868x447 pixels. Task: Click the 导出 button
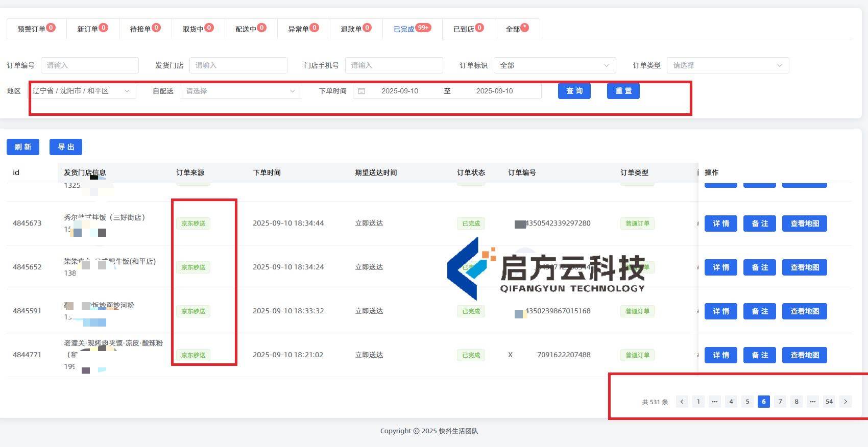pyautogui.click(x=66, y=147)
